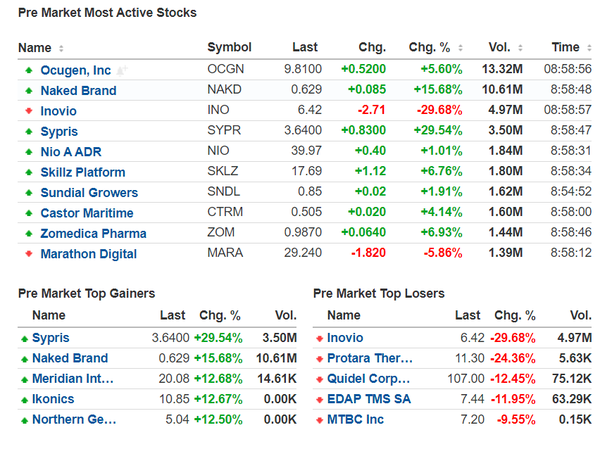Screen dimensions: 600x449
Task: Click the red down arrow beside Marathon Digital
Action: (27, 254)
